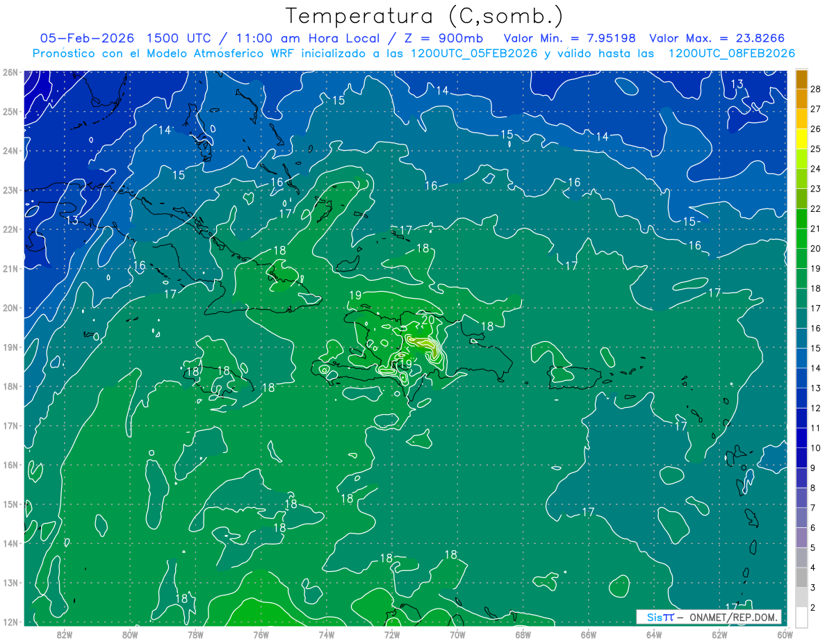The height and width of the screenshot is (644, 834).
Task: Click the longitude axis label "62W"
Action: (719, 634)
